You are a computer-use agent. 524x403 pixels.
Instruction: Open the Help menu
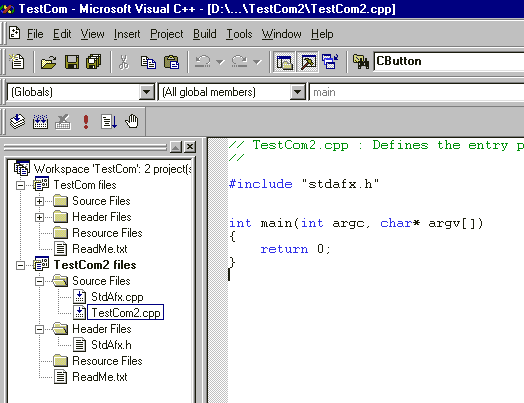[322, 34]
